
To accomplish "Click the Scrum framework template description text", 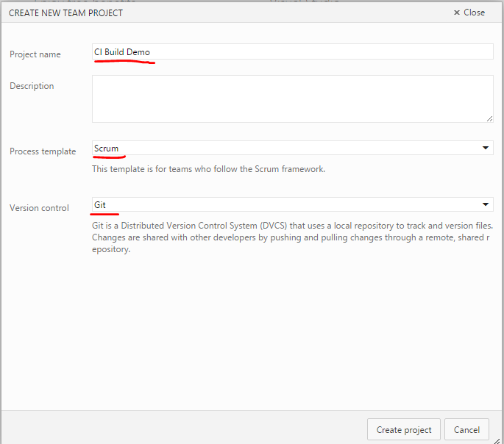I will pyautogui.click(x=209, y=169).
